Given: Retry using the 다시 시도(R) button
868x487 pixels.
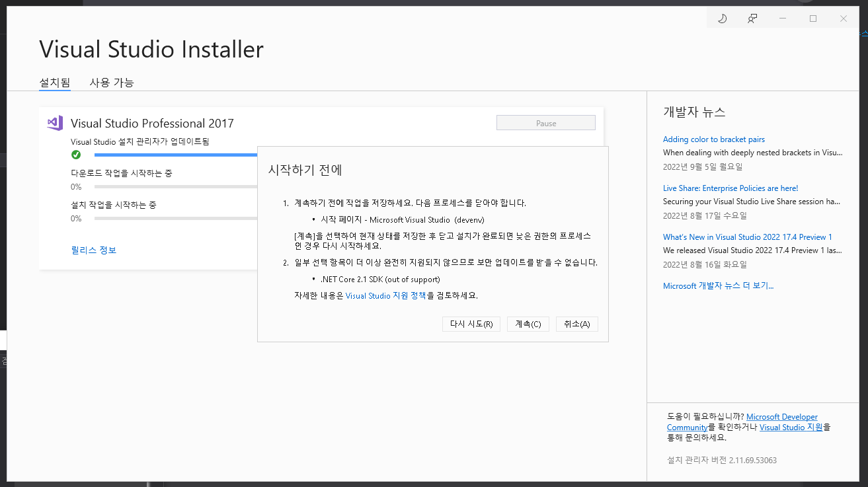Looking at the screenshot, I should [x=471, y=324].
